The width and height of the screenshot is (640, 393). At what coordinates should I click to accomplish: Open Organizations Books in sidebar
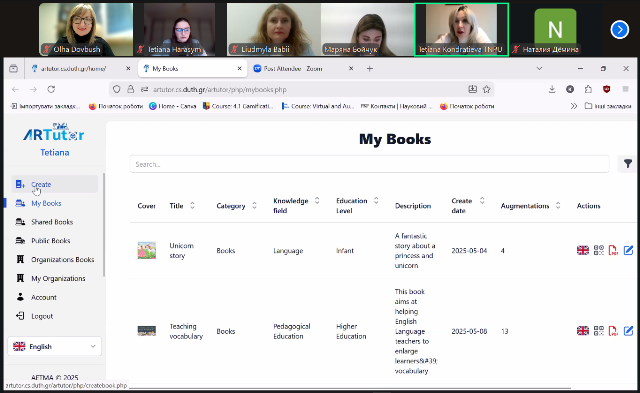click(55, 260)
